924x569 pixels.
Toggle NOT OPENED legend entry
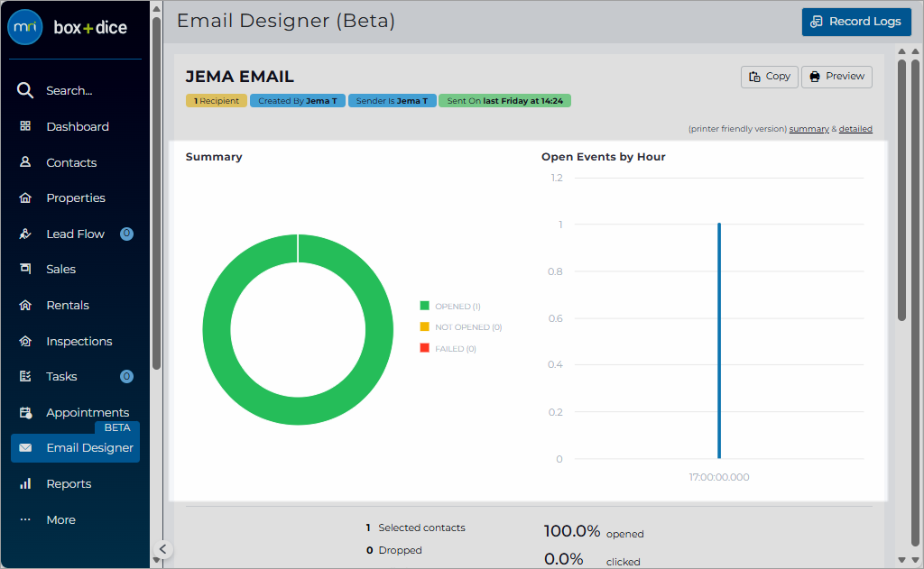coord(461,327)
